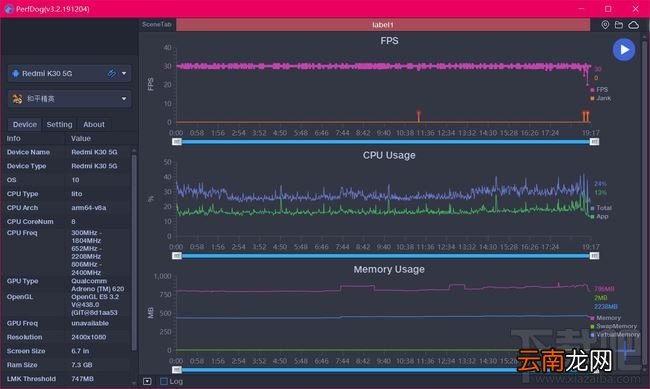Select the CPU Freq row

coord(66,252)
